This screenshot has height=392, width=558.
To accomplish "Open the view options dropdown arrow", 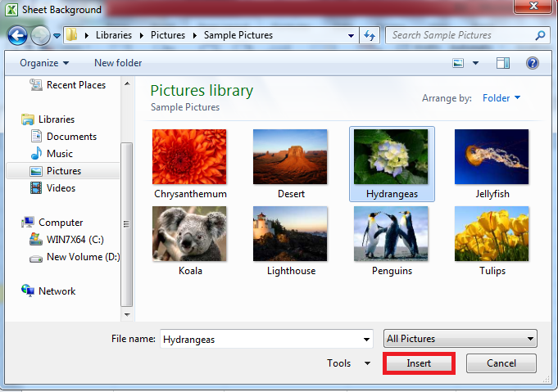I will coord(475,63).
